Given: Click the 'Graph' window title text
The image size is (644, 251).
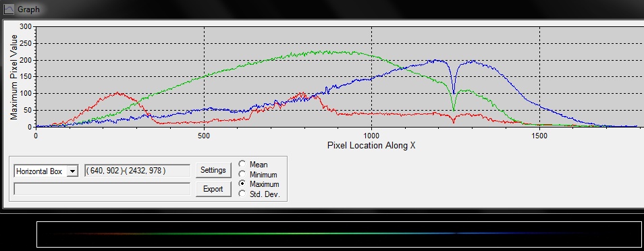Looking at the screenshot, I should tap(29, 9).
